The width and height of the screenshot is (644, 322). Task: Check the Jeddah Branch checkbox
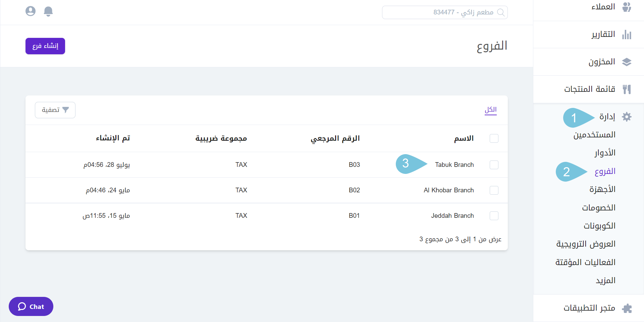pyautogui.click(x=494, y=216)
